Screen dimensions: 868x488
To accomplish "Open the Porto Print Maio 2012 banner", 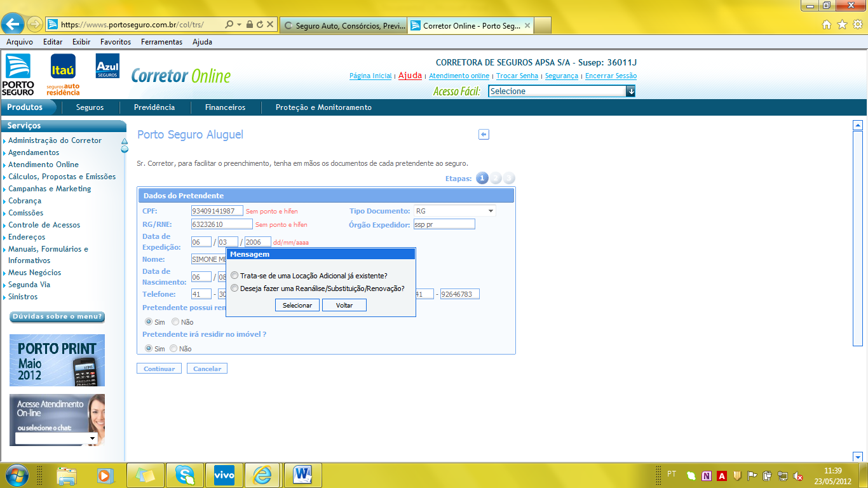I will pyautogui.click(x=57, y=360).
